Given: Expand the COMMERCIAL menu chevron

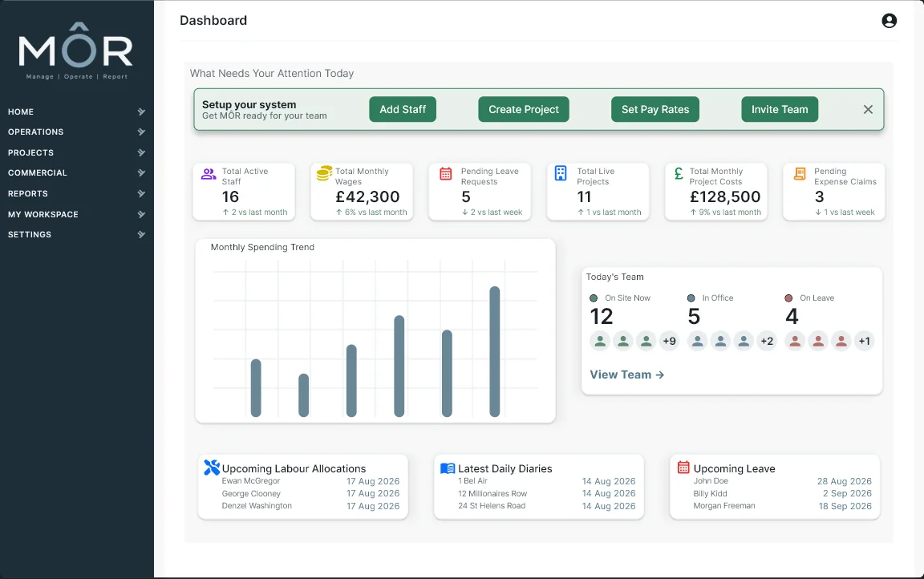Looking at the screenshot, I should click(141, 172).
